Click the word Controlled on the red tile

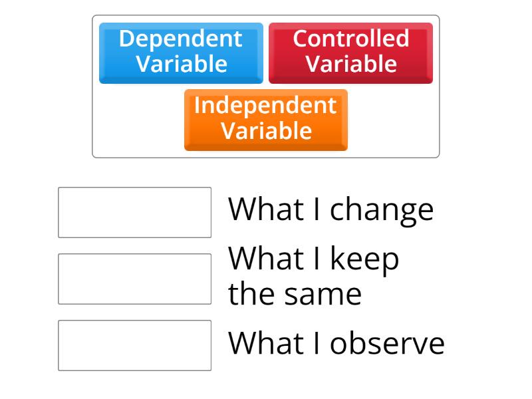pos(350,39)
